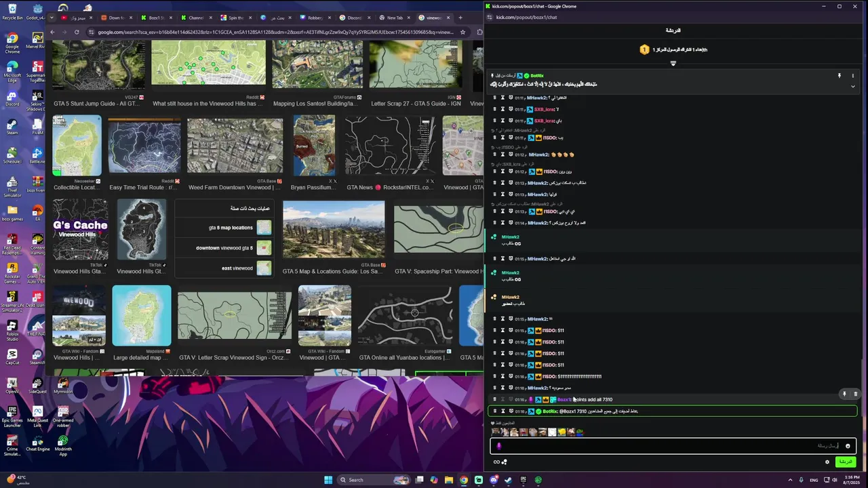This screenshot has width=868, height=488.
Task: Open Collectible Locations map image result
Action: point(77,146)
